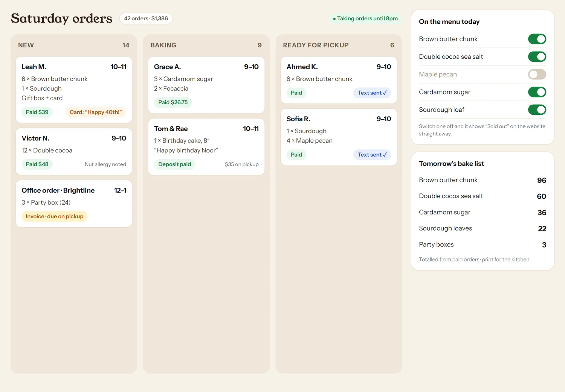View Ahmed K.'s pickup order

(339, 80)
